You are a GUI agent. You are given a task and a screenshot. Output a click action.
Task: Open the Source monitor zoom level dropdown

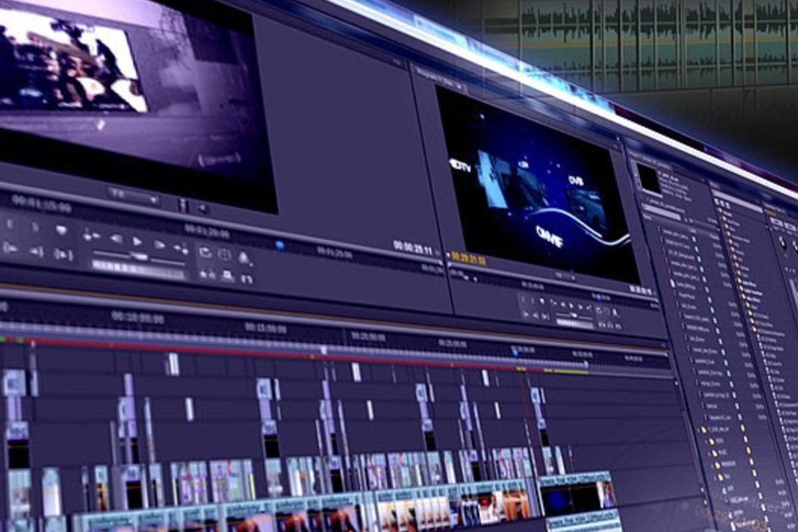point(134,198)
